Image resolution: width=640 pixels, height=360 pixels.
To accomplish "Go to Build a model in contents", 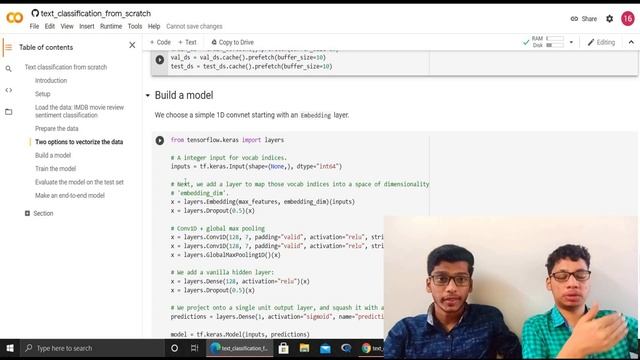I will (x=53, y=155).
